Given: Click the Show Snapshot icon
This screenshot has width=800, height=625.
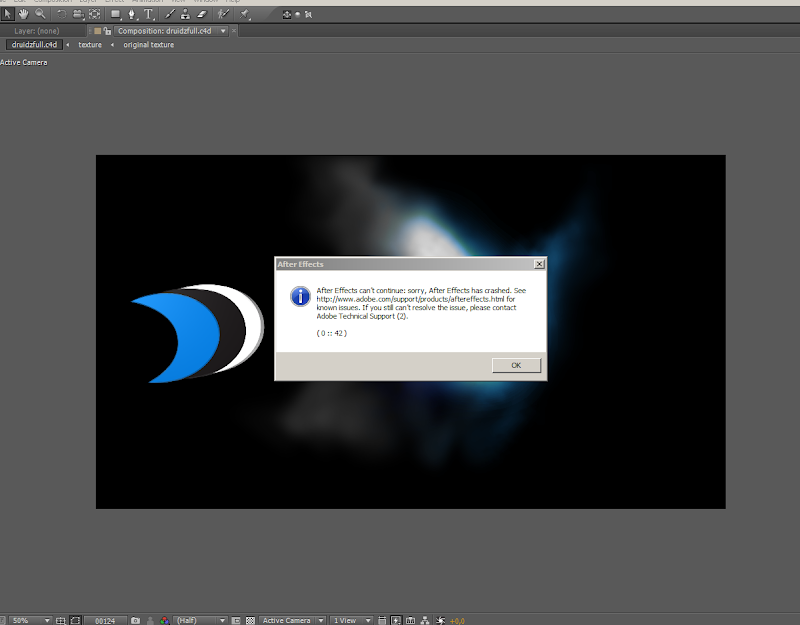Looking at the screenshot, I should pos(150,620).
